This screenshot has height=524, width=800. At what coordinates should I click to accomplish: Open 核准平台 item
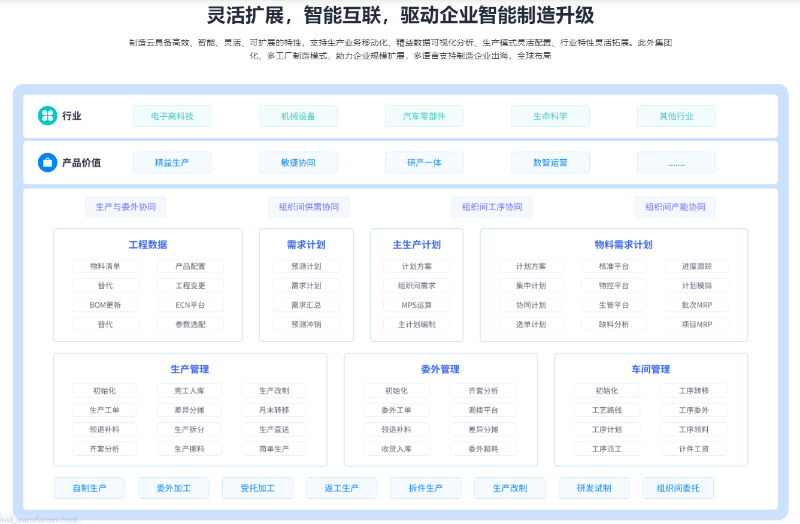pyautogui.click(x=614, y=266)
